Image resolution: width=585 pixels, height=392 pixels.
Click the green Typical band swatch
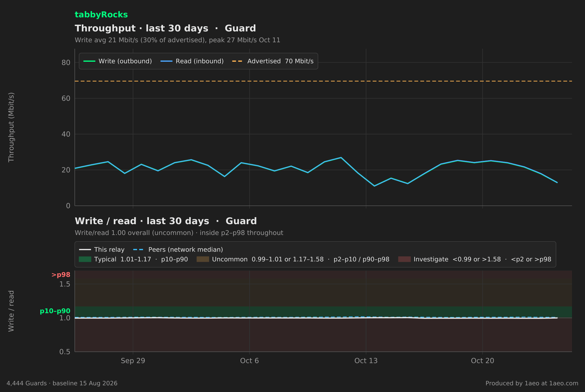(85, 259)
